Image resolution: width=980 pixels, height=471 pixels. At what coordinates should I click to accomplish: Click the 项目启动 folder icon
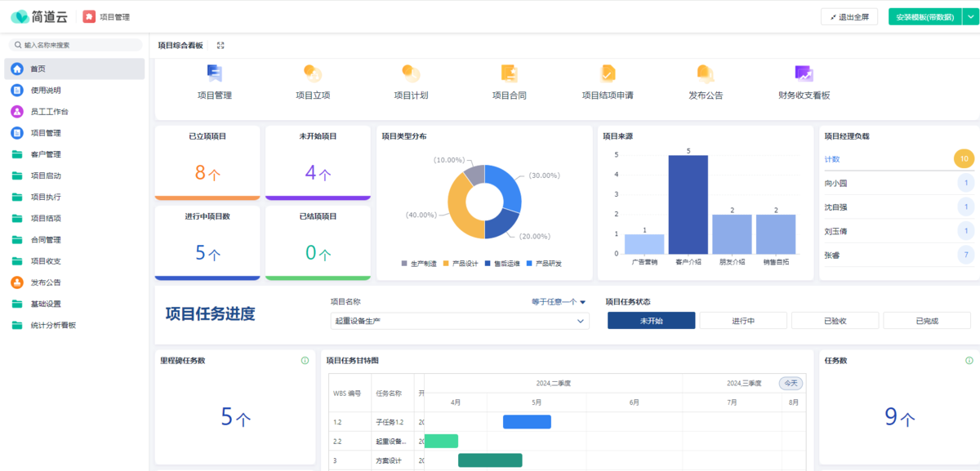pos(17,176)
